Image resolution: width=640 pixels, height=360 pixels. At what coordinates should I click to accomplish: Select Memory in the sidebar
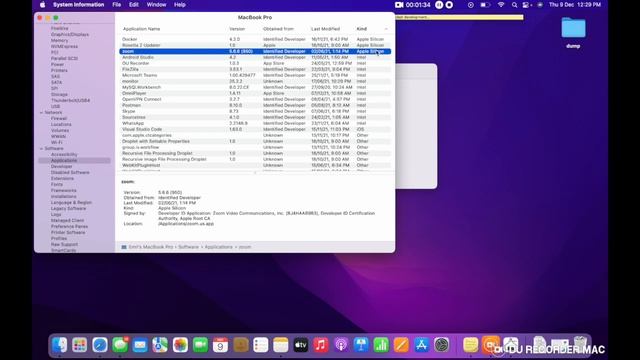(x=60, y=40)
